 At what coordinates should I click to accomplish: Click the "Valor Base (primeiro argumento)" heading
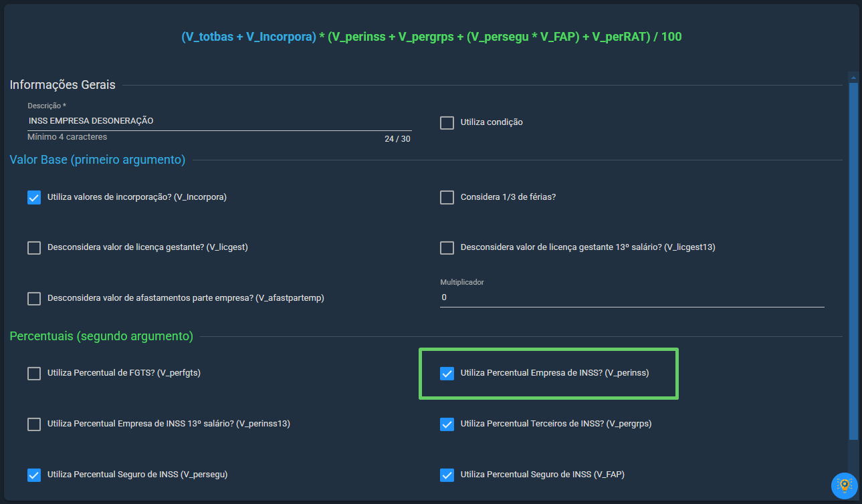tap(98, 160)
